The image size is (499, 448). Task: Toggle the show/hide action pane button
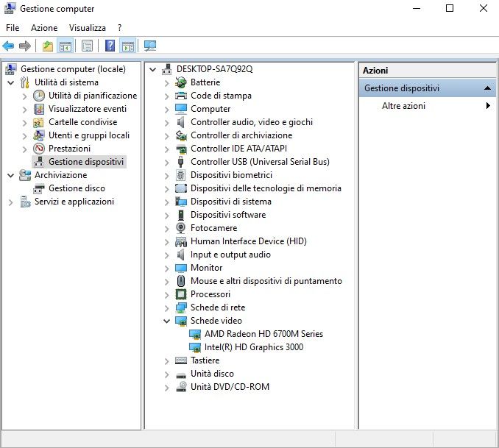coord(128,46)
